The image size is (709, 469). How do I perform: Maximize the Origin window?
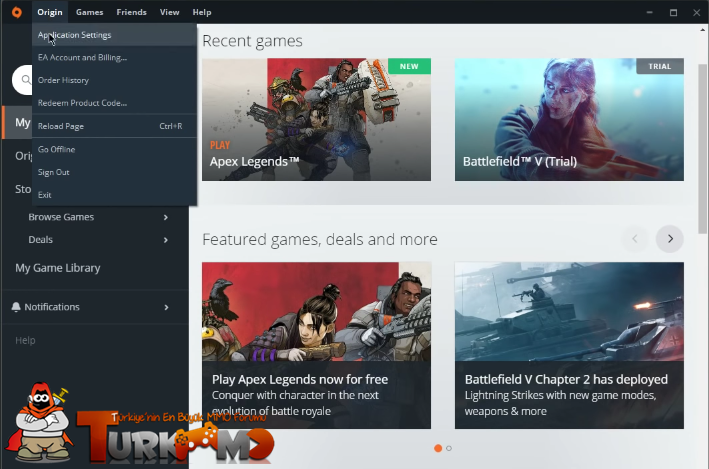coord(673,12)
